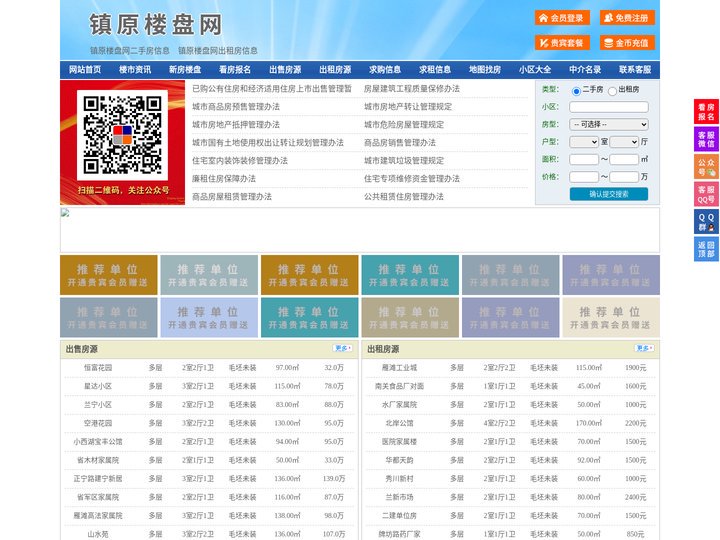Open the 空港花园 sale listing
The image size is (720, 540).
[x=98, y=423]
